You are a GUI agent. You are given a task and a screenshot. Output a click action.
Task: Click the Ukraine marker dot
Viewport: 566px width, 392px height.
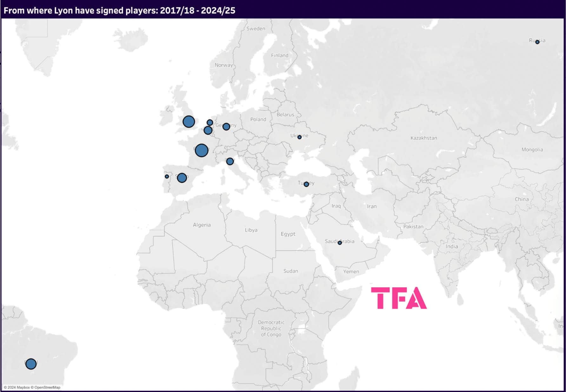click(299, 137)
